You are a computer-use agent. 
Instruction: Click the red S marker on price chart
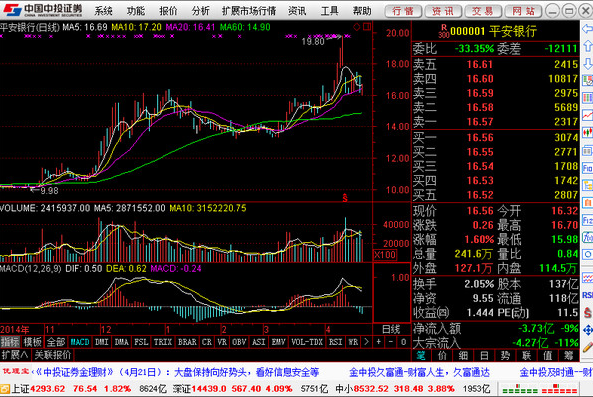coord(345,197)
